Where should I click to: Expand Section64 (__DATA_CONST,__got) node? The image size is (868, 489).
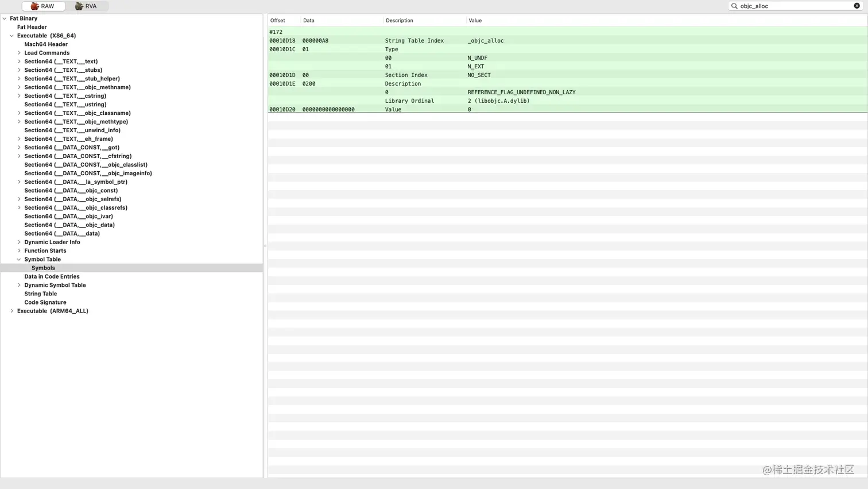pos(19,148)
